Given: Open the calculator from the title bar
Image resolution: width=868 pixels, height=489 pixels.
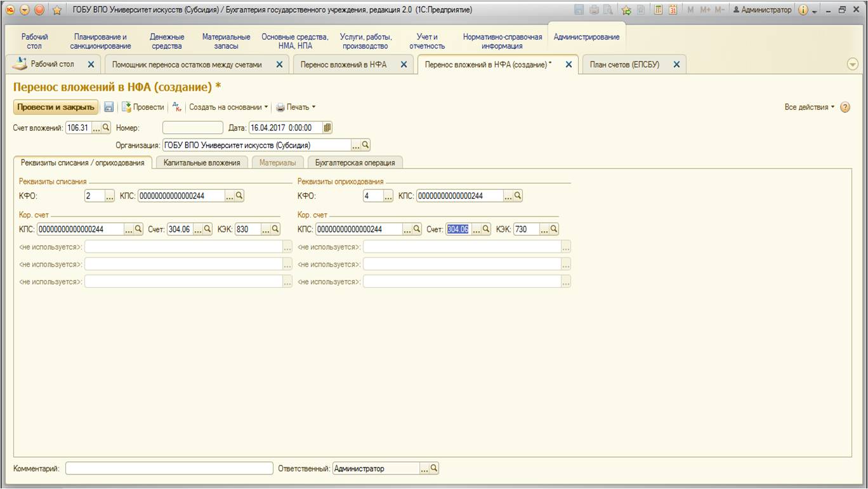Looking at the screenshot, I should pos(659,10).
